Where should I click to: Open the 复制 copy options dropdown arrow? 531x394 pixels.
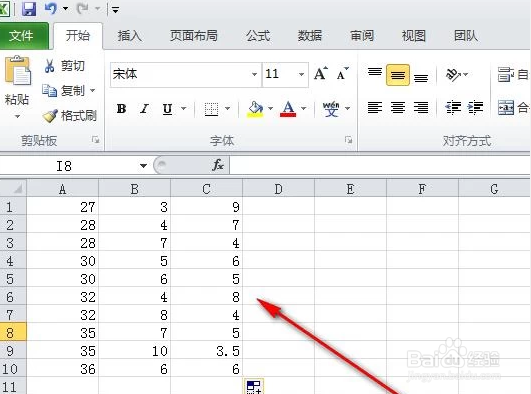(x=92, y=90)
